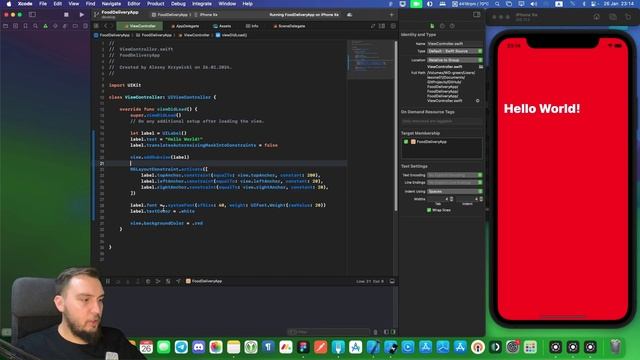This screenshot has height=360, width=640.
Task: Open the Debug menu
Action: point(178,4)
